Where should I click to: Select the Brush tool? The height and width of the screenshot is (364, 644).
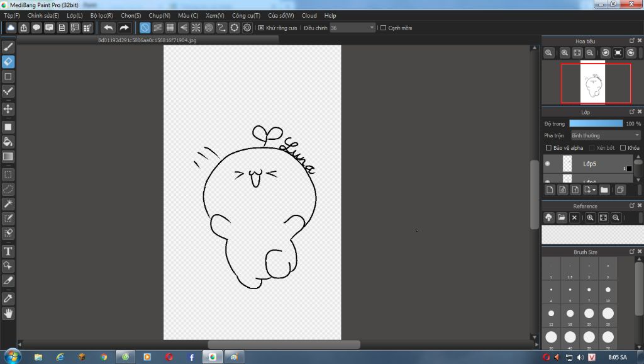pyautogui.click(x=8, y=47)
